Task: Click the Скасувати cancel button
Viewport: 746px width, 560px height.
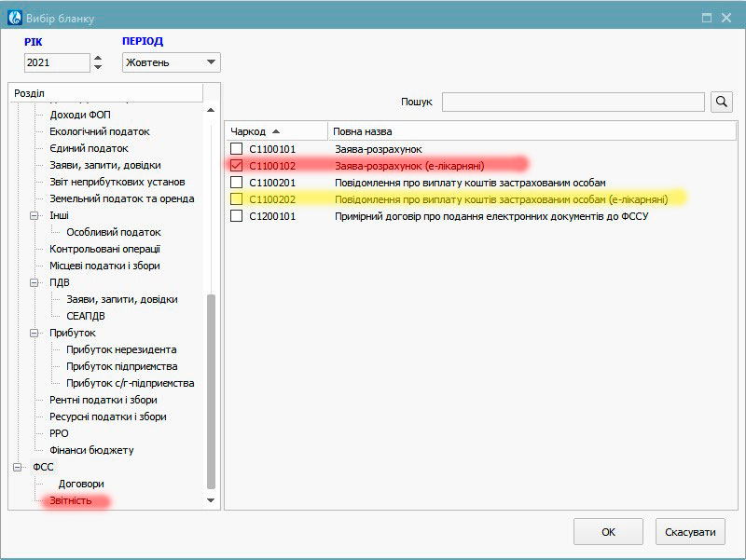Action: (x=689, y=532)
